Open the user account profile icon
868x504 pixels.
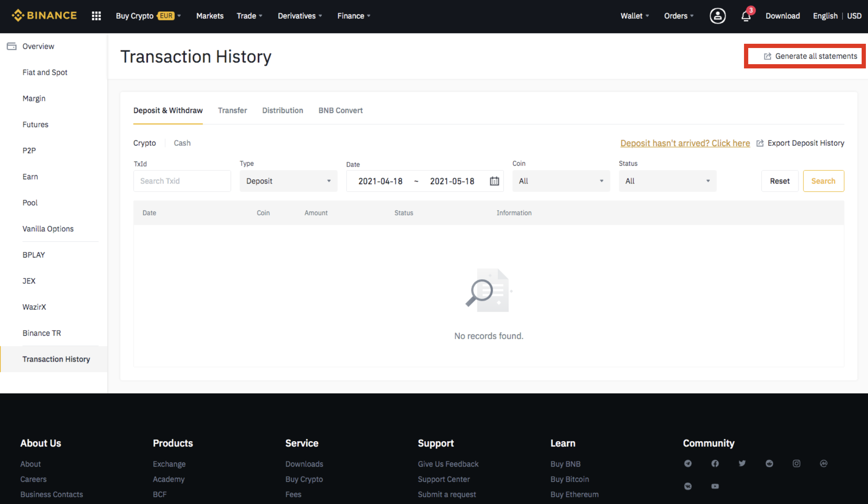click(718, 16)
